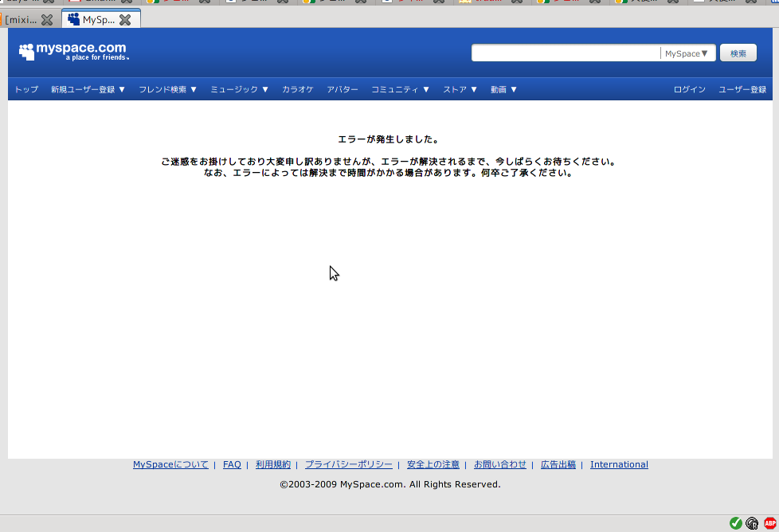Focus the MySpace search text field
The image size is (779, 532).
[x=566, y=53]
